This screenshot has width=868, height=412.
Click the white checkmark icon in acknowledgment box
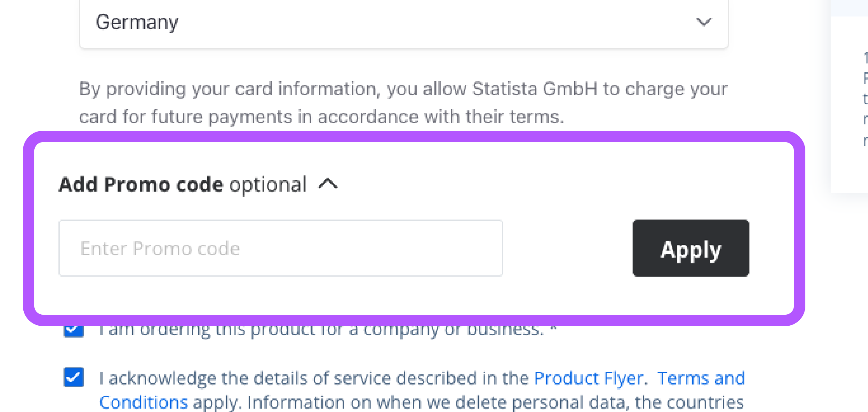coord(74,377)
